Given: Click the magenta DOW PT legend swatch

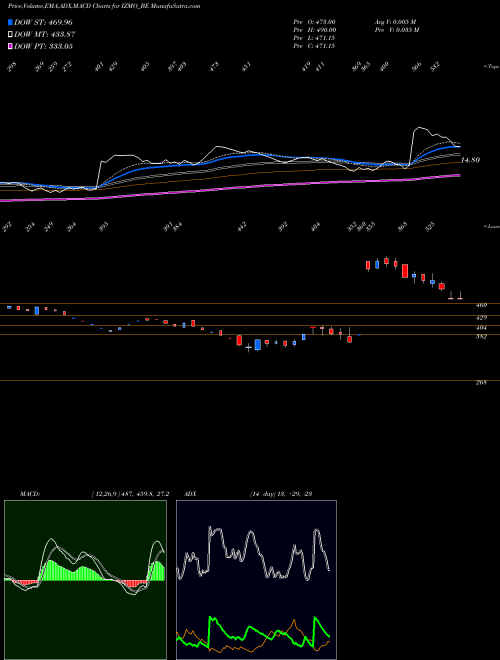Looking at the screenshot, I should tap(10, 46).
